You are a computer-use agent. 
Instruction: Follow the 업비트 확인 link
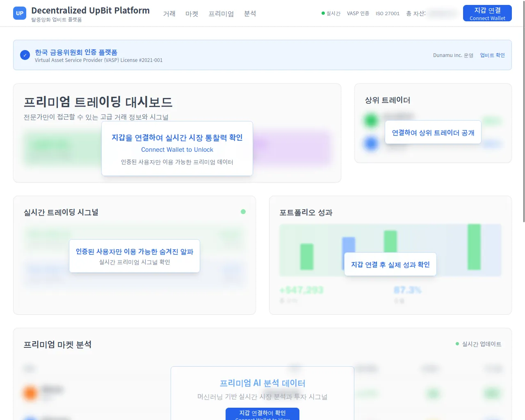(x=492, y=55)
